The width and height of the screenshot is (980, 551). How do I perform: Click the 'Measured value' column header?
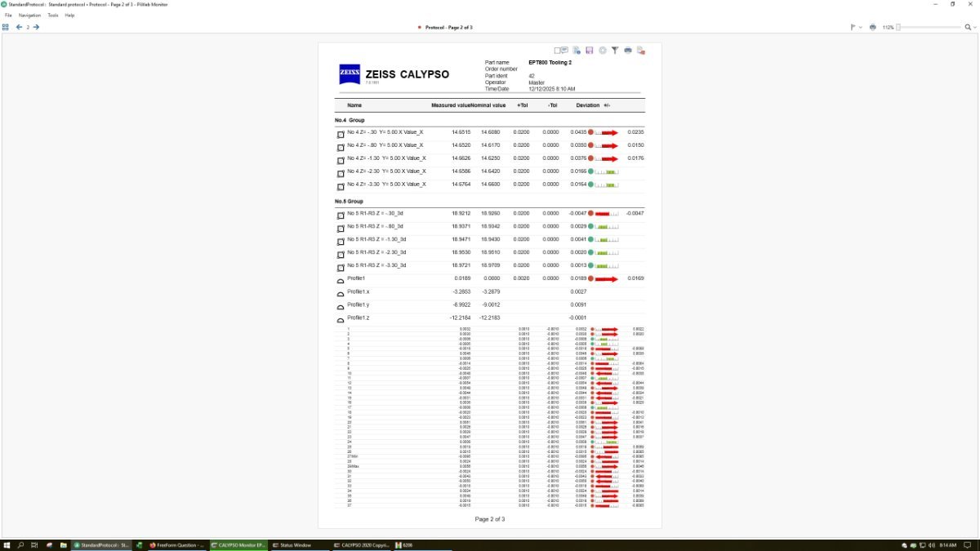tap(451, 105)
